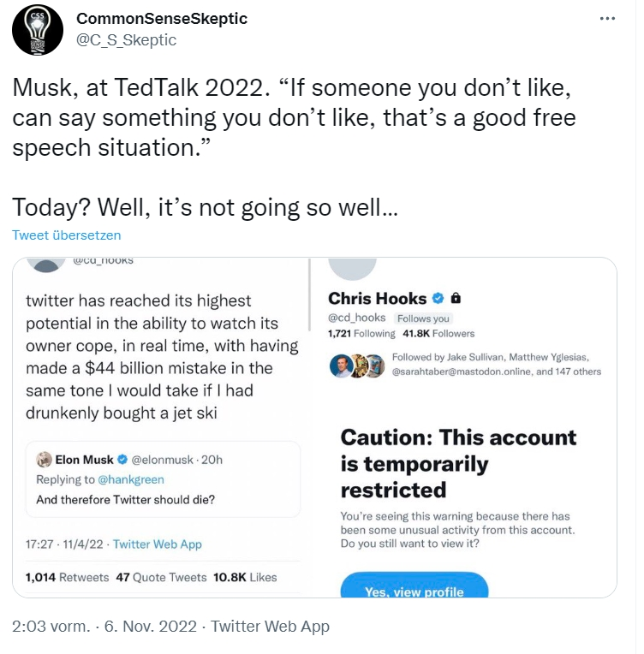Click the 'Twitter Web App' source label at bottom
Image resolution: width=644 pixels, height=654 pixels.
pyautogui.click(x=270, y=627)
